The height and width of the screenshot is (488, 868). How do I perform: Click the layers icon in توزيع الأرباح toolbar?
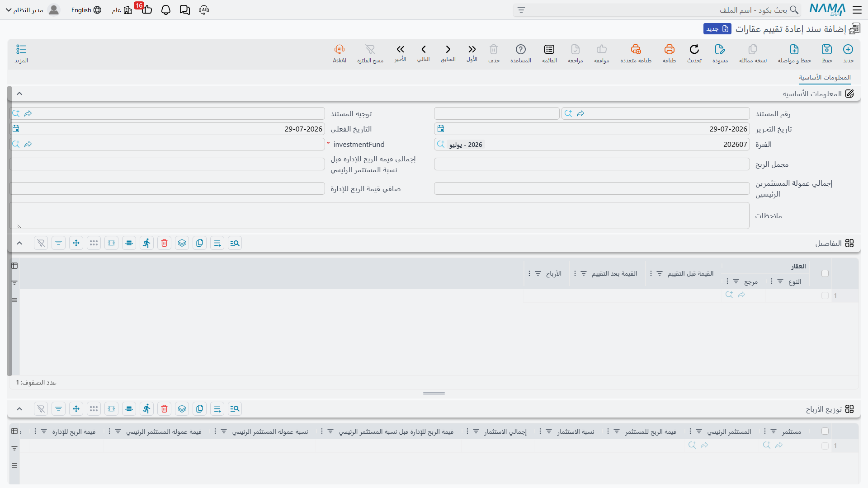pos(182,409)
